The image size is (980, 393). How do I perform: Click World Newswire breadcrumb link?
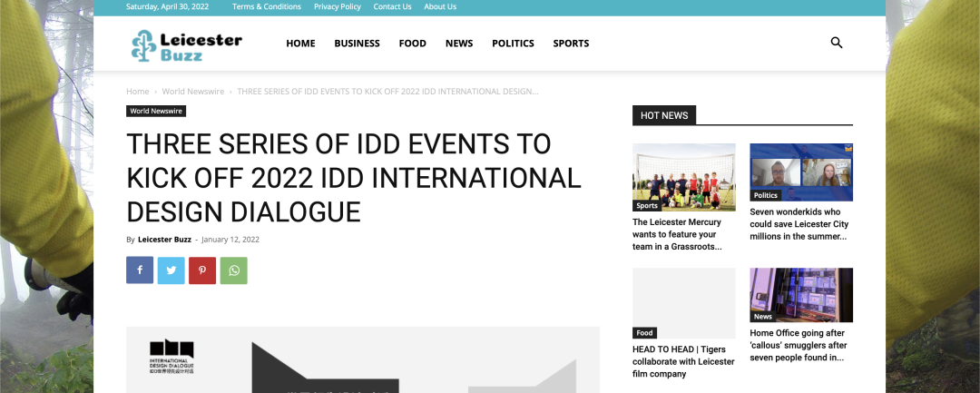tap(193, 92)
